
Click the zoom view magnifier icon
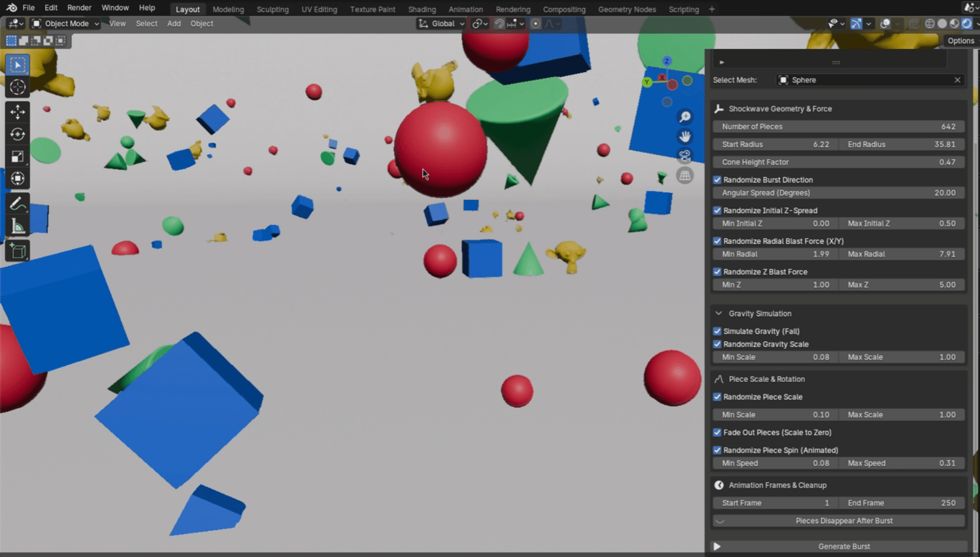[x=685, y=117]
